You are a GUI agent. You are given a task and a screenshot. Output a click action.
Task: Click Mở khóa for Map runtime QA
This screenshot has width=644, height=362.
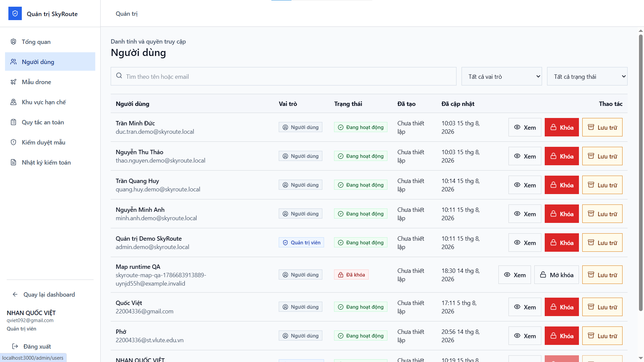556,275
